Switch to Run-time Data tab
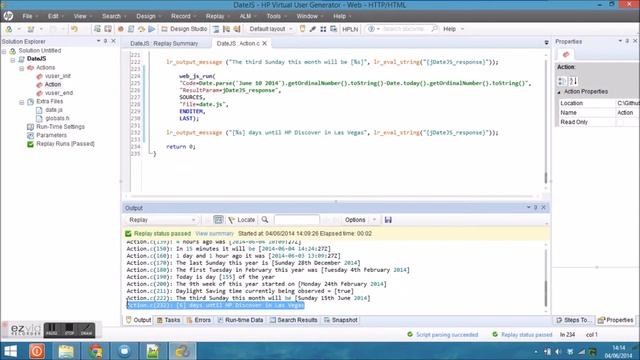The image size is (640, 360). pos(240,320)
